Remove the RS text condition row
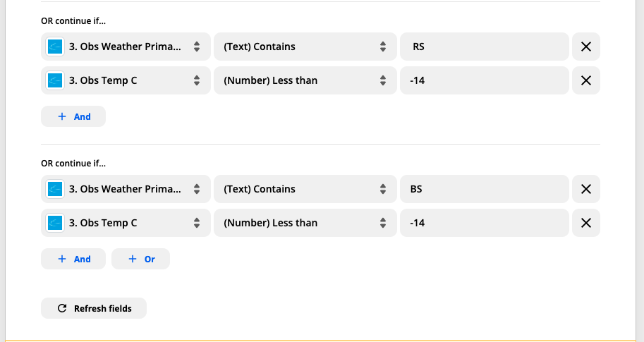Screen dimensions: 644x342 pos(585,47)
